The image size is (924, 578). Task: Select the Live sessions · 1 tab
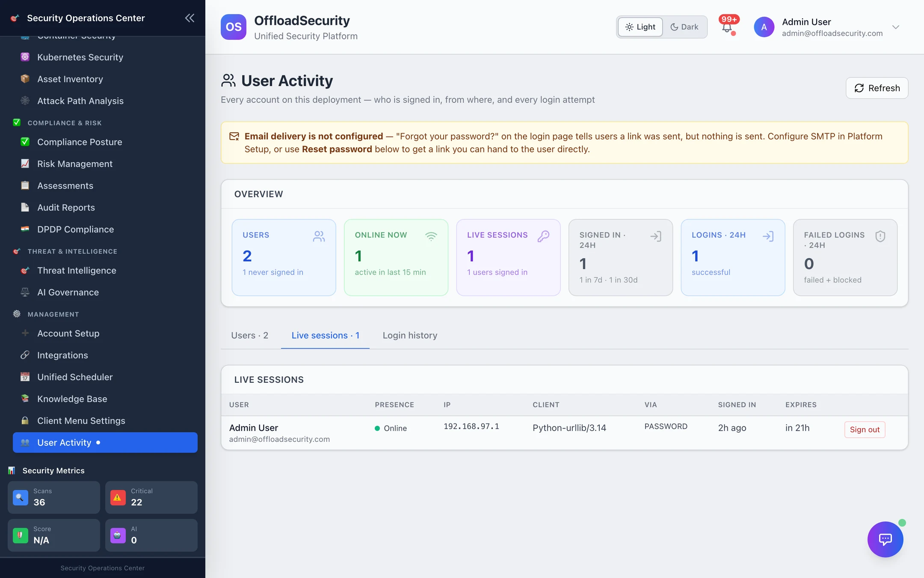(325, 335)
